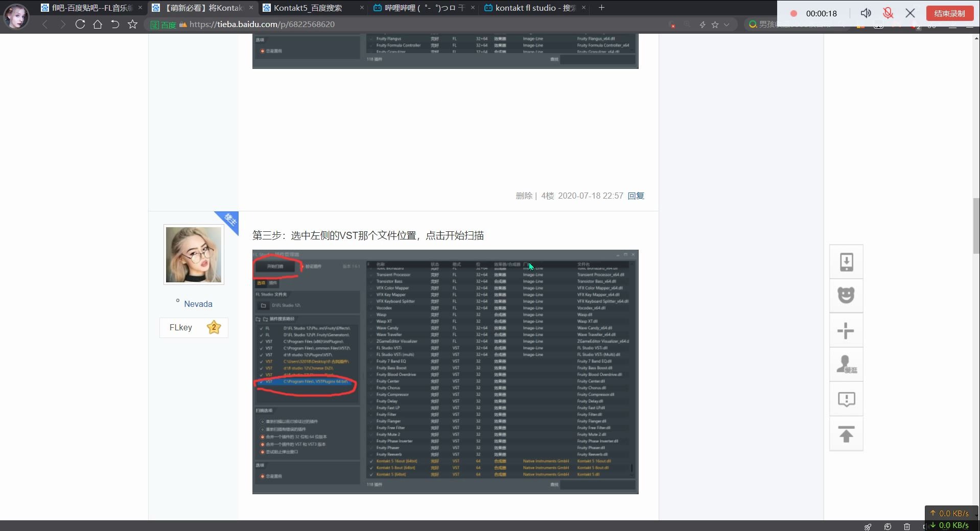Switch to the 哔哩哔哩 tab
This screenshot has height=531, width=980.
coord(419,8)
